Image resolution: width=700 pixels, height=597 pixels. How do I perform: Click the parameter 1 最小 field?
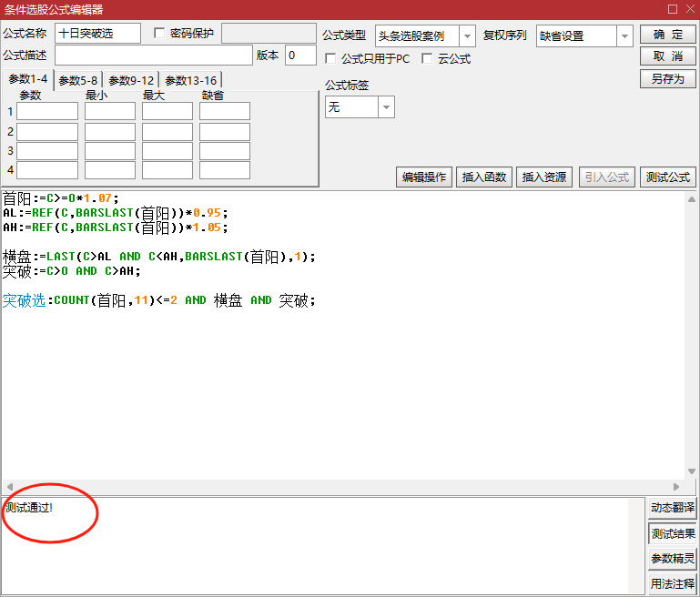[x=110, y=111]
